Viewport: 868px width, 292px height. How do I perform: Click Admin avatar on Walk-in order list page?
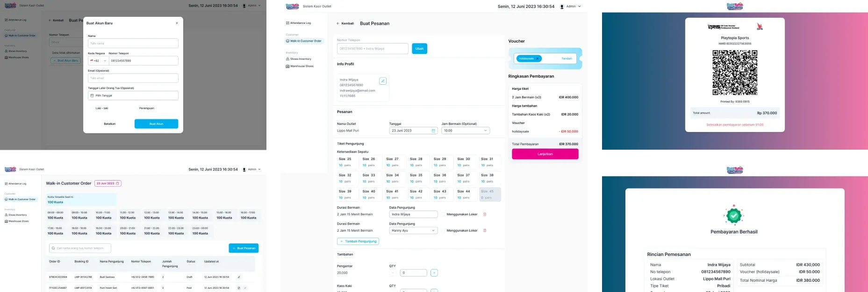[244, 169]
